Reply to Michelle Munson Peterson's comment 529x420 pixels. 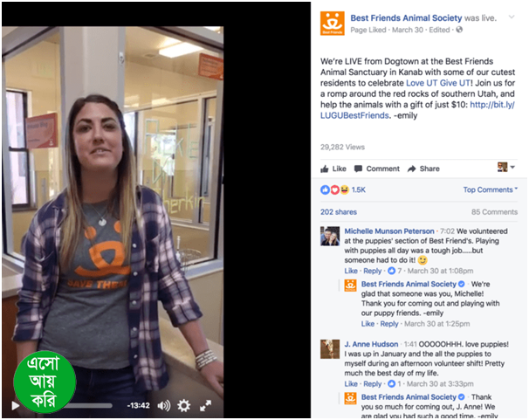coord(372,271)
